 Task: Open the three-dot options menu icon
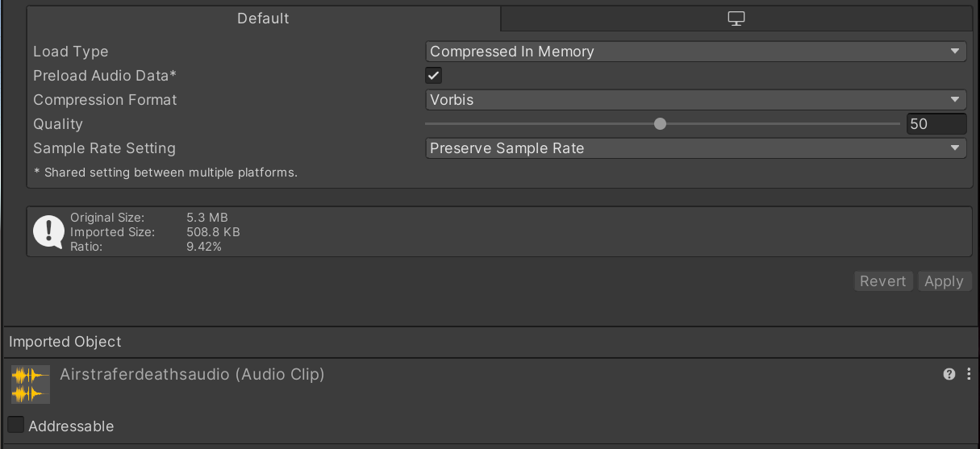(969, 374)
